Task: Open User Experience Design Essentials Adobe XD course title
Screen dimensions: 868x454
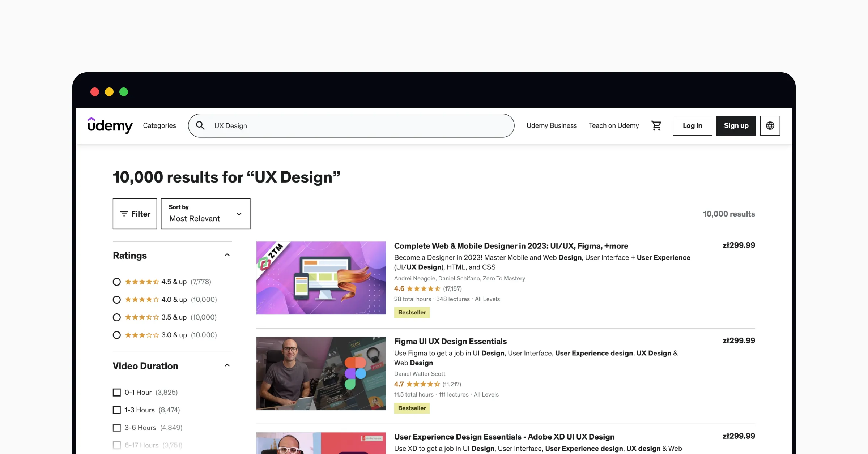Action: [504, 437]
